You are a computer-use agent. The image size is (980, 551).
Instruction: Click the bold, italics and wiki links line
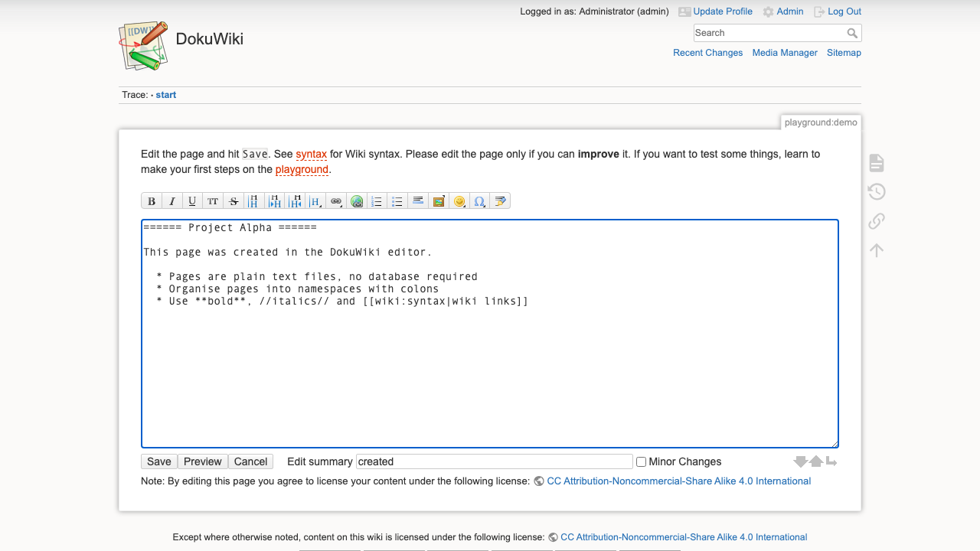[342, 301]
